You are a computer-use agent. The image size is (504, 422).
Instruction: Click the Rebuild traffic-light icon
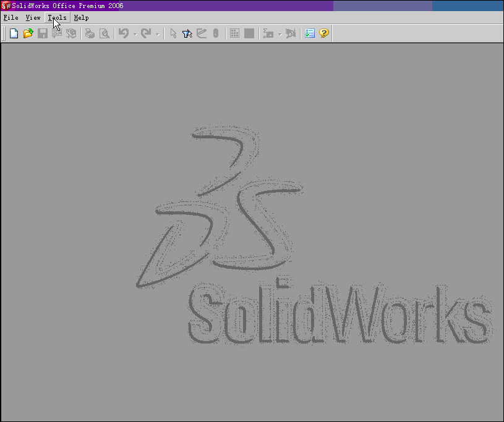coord(216,33)
